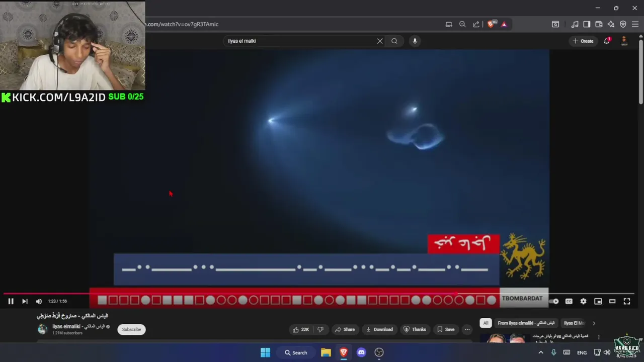The height and width of the screenshot is (362, 644).
Task: Open the media playlist music note
Action: pos(575,24)
